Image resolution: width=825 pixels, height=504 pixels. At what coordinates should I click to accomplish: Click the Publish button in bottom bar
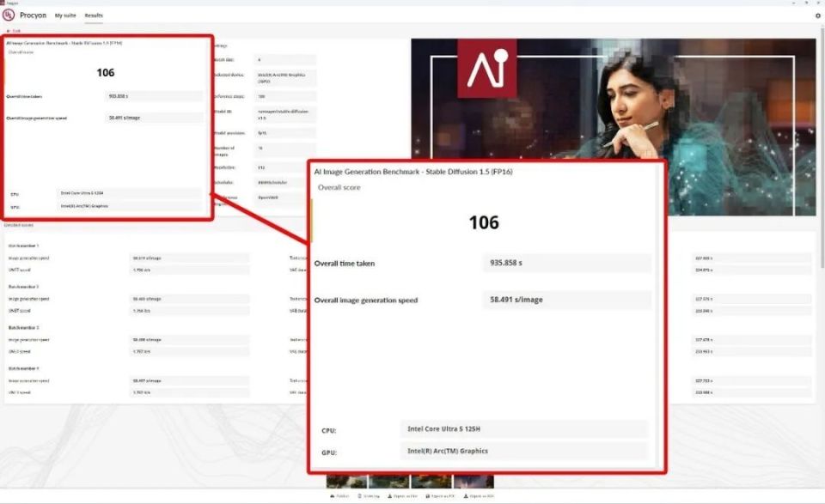pyautogui.click(x=339, y=496)
